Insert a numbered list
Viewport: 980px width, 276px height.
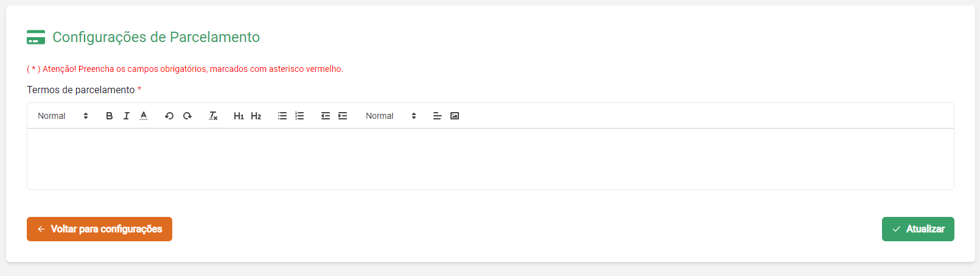(299, 116)
